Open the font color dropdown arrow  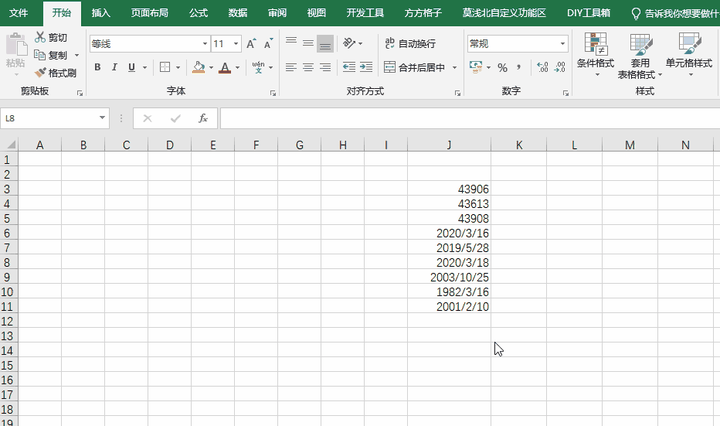coord(237,67)
